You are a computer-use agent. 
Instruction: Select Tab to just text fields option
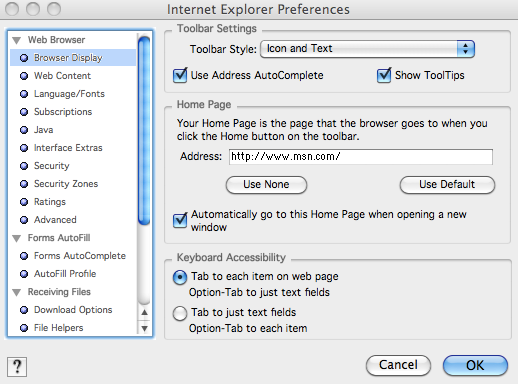tap(180, 313)
